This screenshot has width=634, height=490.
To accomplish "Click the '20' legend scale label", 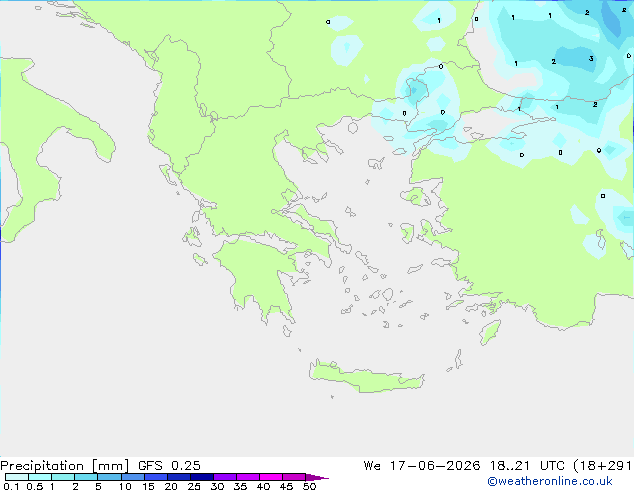I will 171,486.
